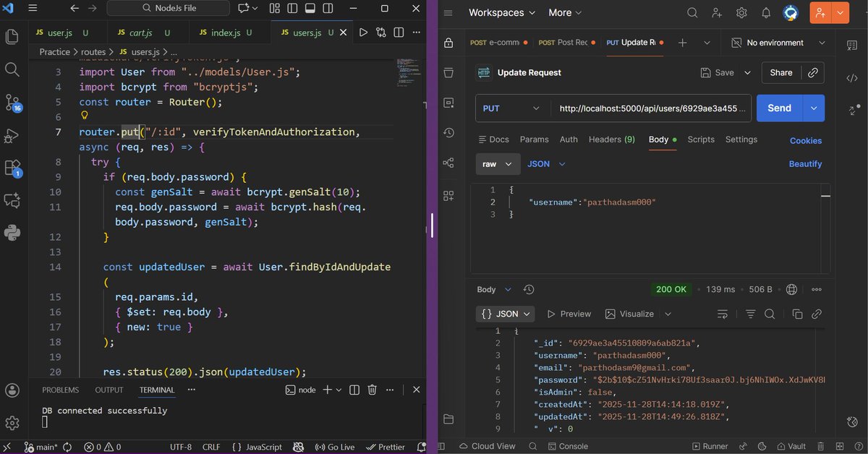Open the Console in Postman footer
868x454 pixels.
(566, 446)
